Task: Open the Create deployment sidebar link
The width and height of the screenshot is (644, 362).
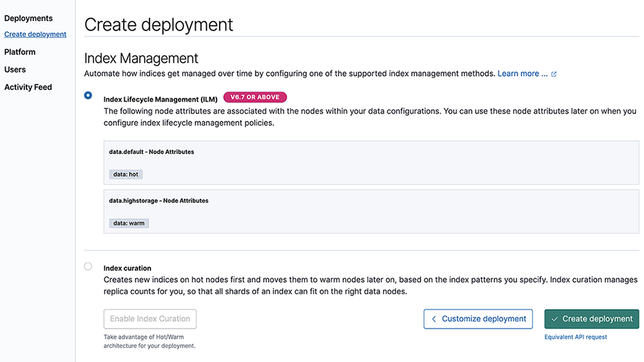Action: [35, 34]
